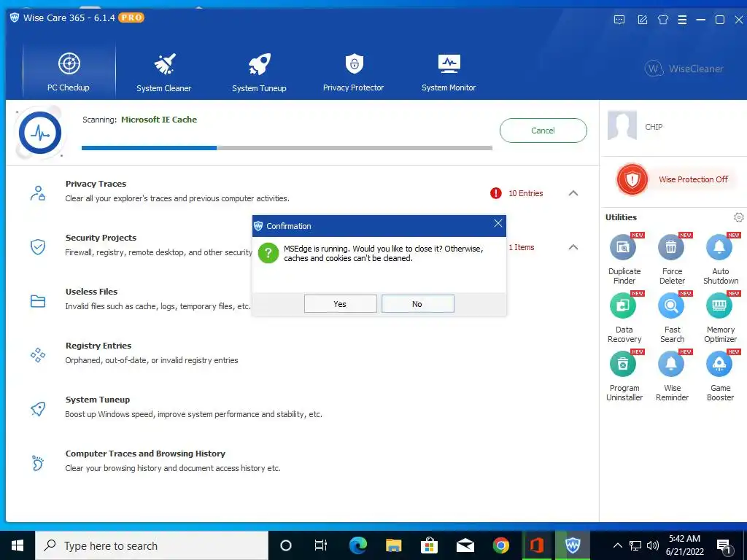Click the Windows Start button
The height and width of the screenshot is (560, 747).
pos(18,545)
